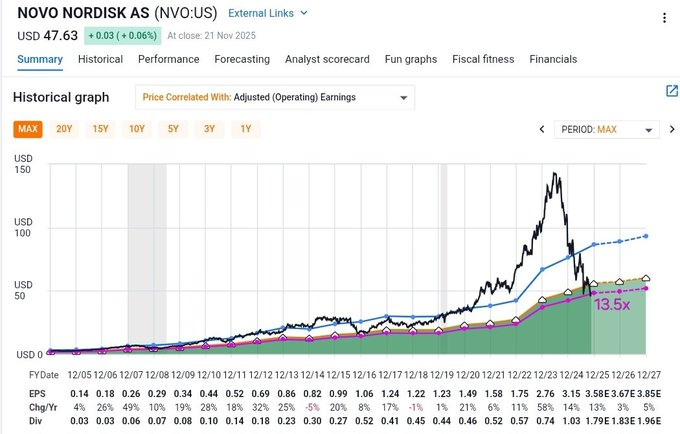680x434 pixels.
Task: Switch to the Historical tab
Action: pos(100,59)
